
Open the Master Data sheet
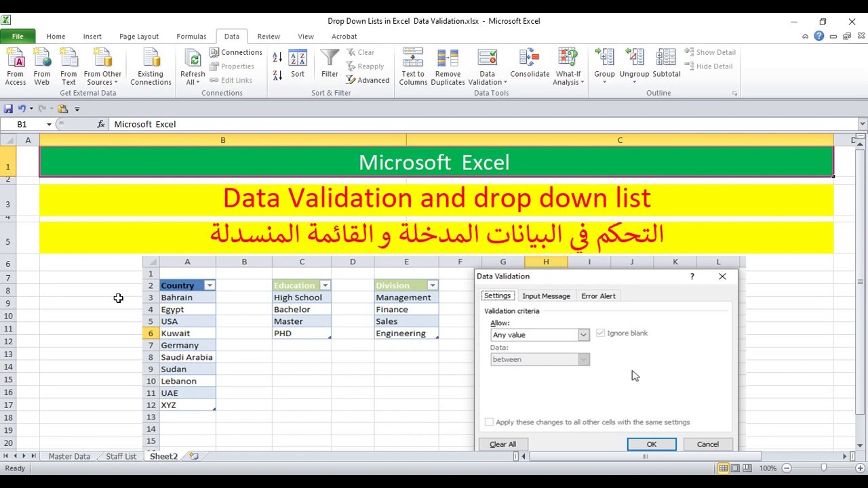[69, 457]
